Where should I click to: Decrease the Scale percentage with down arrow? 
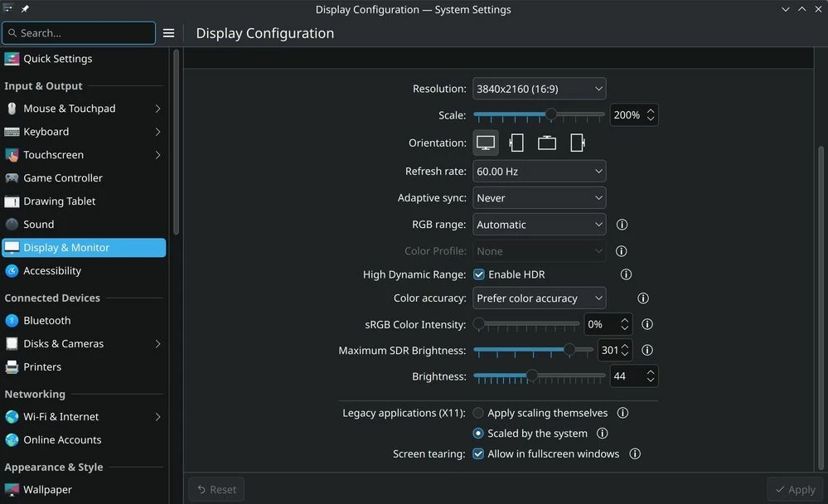(x=651, y=119)
